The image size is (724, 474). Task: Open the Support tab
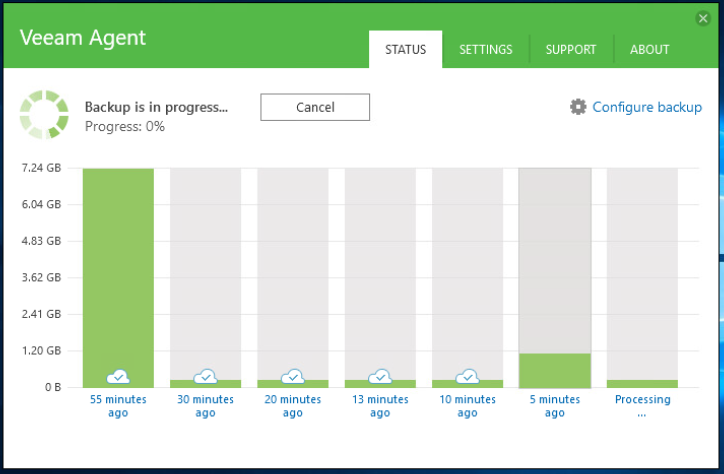(x=571, y=49)
